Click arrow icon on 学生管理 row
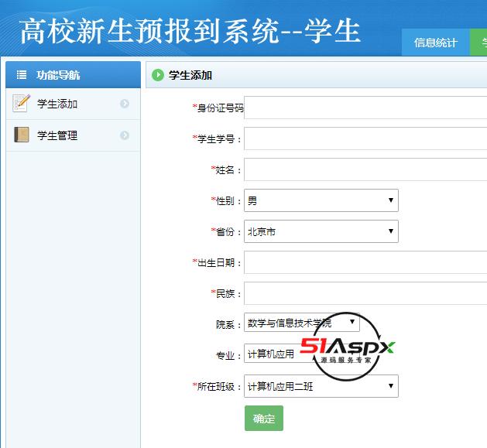Screen dimensions: 487x448 [x=125, y=135]
